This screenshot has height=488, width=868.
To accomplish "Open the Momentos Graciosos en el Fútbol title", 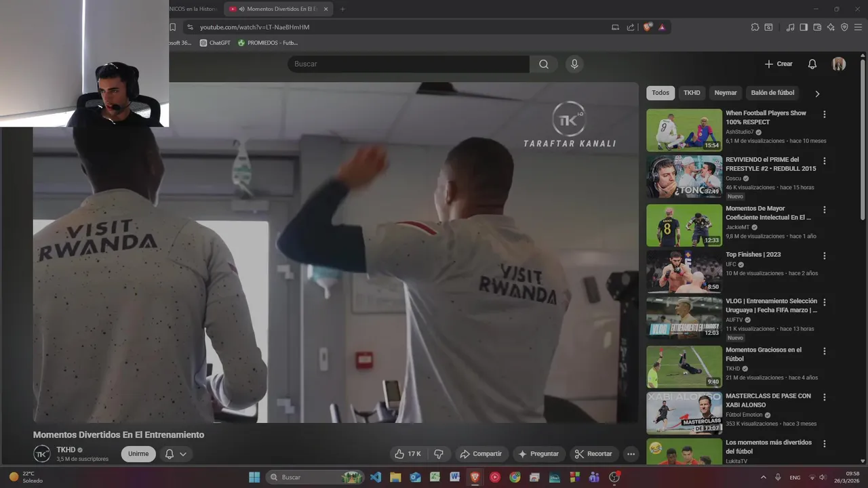I will [764, 354].
